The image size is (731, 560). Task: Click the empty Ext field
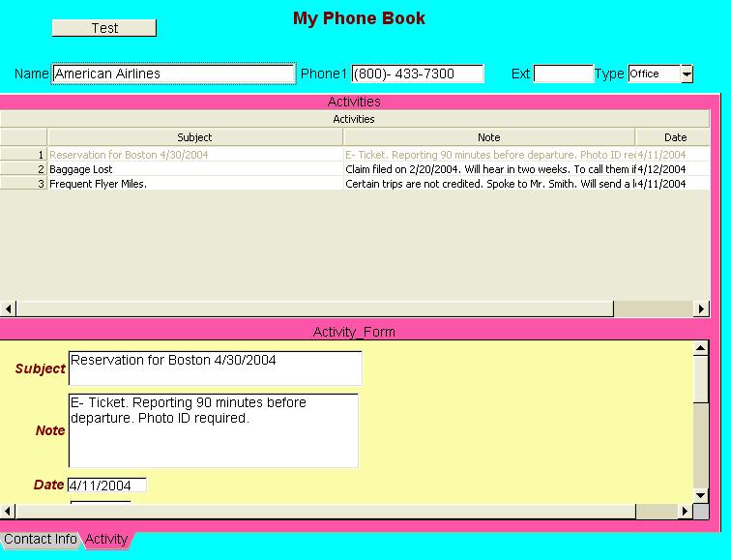click(563, 74)
